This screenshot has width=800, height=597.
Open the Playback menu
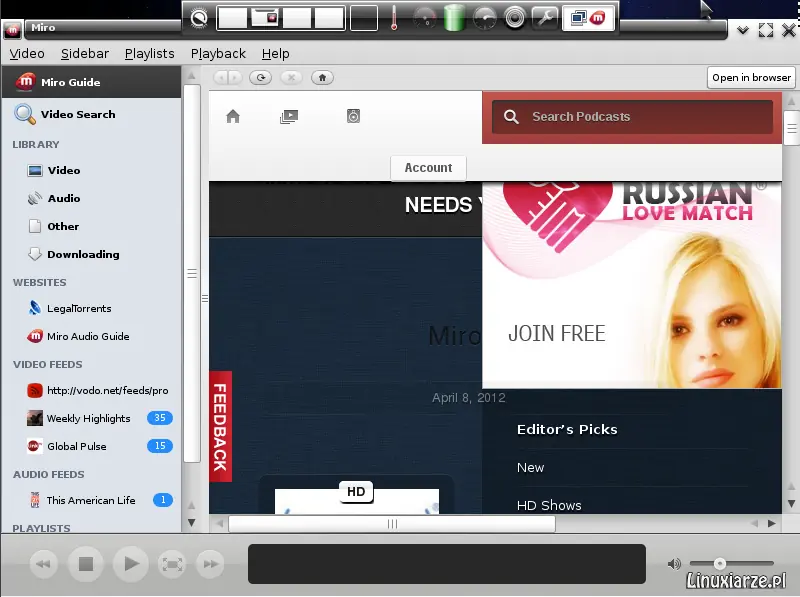tap(218, 54)
